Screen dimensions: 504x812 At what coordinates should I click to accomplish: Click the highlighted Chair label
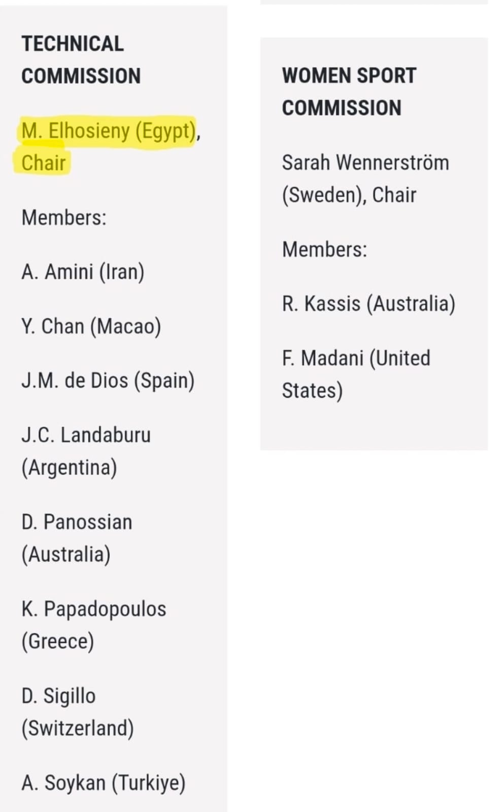click(x=44, y=163)
